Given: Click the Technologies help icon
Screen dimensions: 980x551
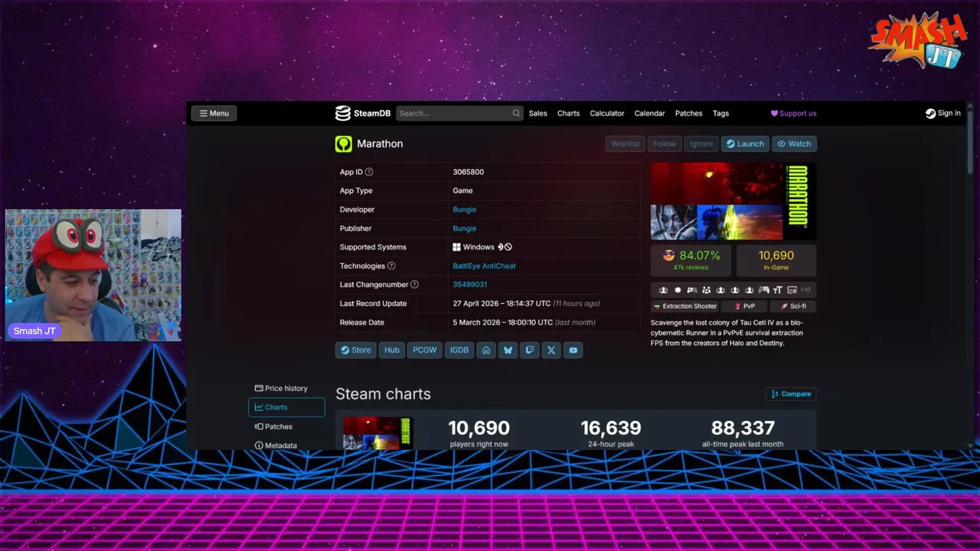Looking at the screenshot, I should tap(391, 266).
